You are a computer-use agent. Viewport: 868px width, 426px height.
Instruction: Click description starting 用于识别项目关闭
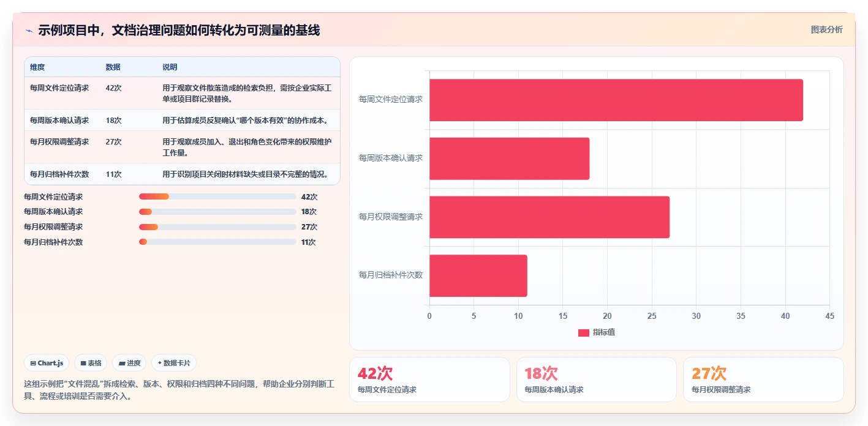(x=245, y=174)
